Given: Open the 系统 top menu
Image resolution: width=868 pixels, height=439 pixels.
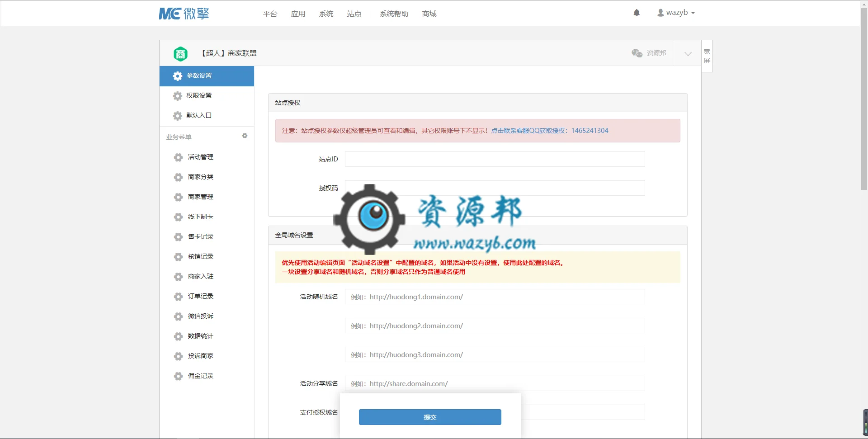Looking at the screenshot, I should click(326, 14).
